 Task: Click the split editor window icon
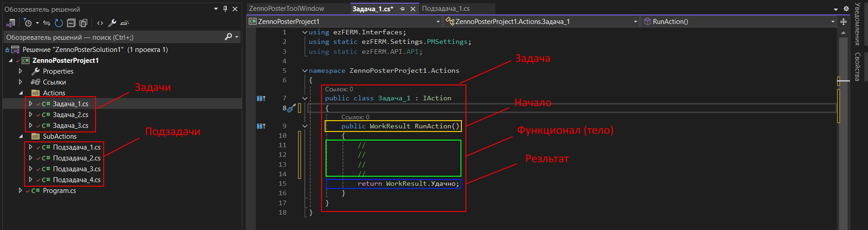843,22
